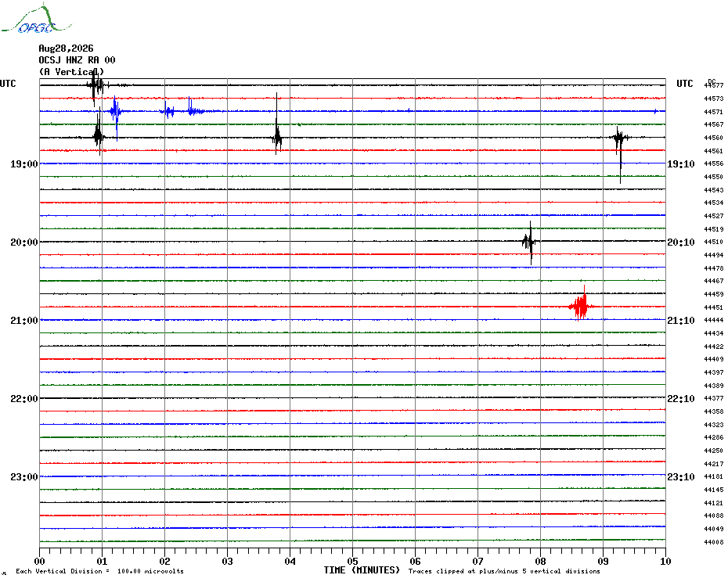Click the UTC label on the right side
The height and width of the screenshot is (582, 728).
pyautogui.click(x=684, y=84)
